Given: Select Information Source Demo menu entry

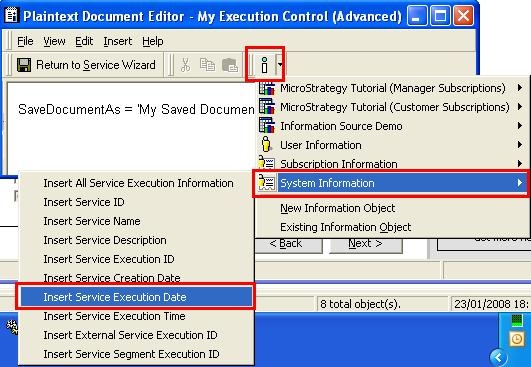Looking at the screenshot, I should 392,126.
